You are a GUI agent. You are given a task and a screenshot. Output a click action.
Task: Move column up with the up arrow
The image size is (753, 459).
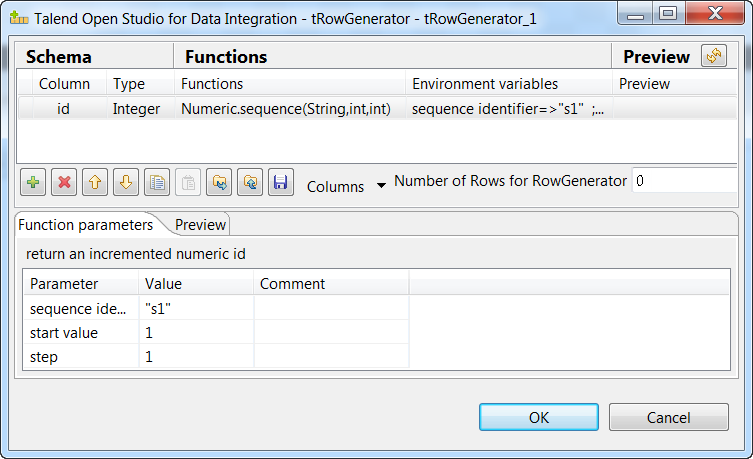(x=96, y=183)
